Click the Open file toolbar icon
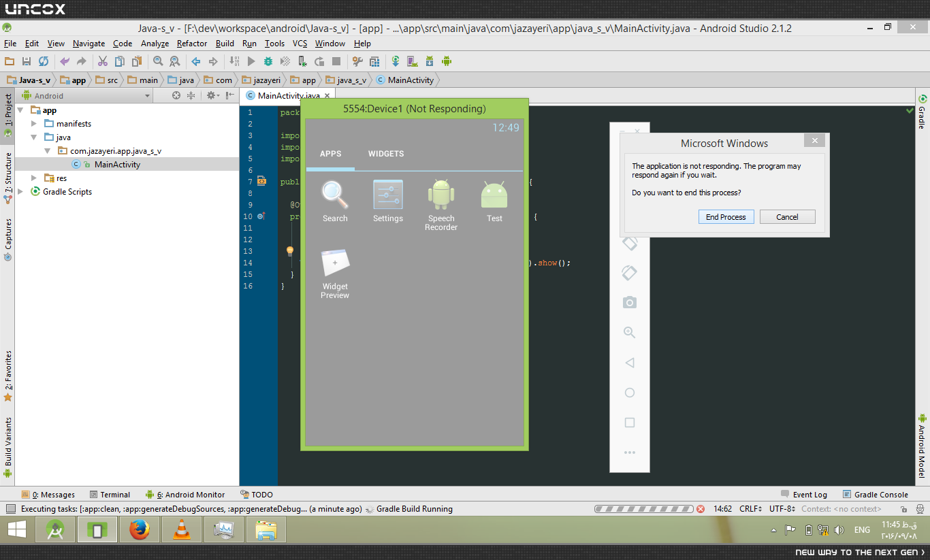The height and width of the screenshot is (560, 930). (x=10, y=61)
